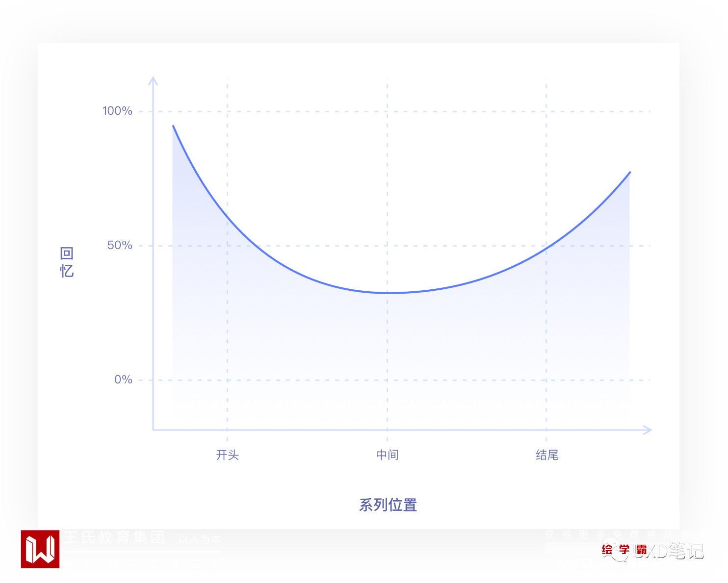Click the 王氏教育集团 faint title text
Image resolution: width=728 pixels, height=583 pixels.
(x=114, y=537)
